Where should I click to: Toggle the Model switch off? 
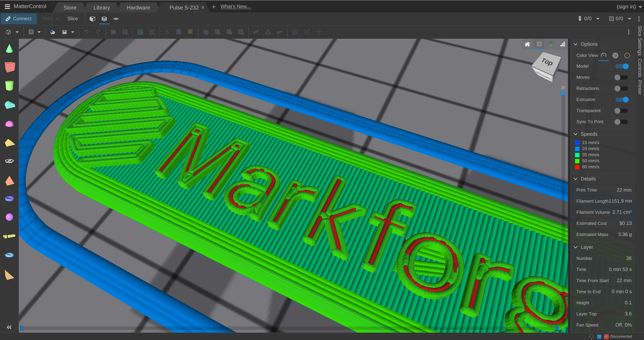coord(622,66)
